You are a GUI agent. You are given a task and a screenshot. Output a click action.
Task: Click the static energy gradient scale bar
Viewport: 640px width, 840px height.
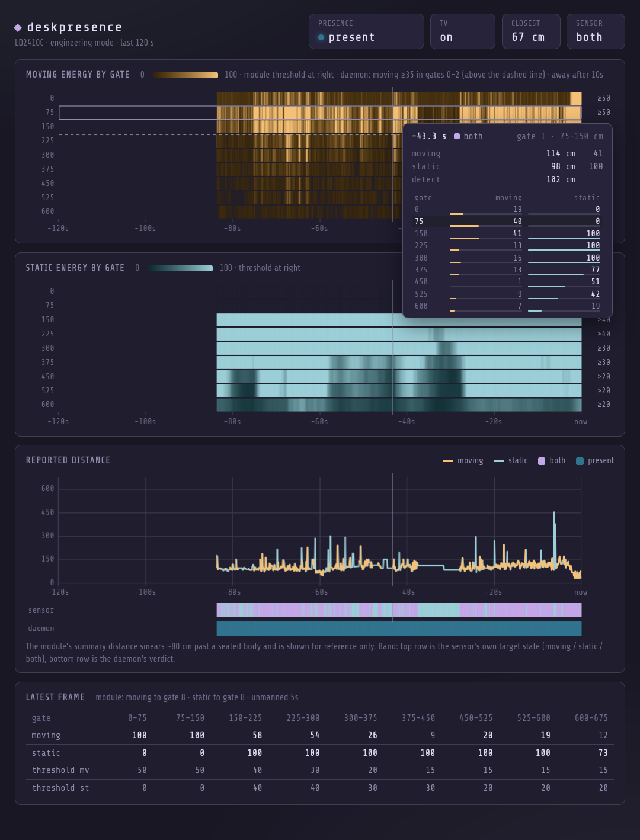(x=181, y=268)
